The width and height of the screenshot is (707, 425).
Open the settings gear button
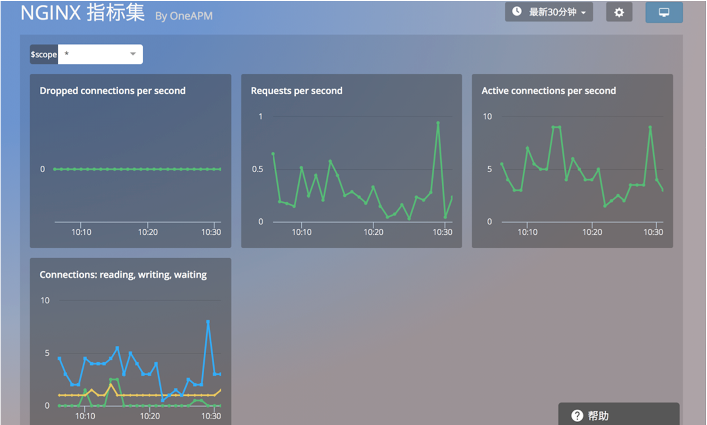[x=619, y=13]
